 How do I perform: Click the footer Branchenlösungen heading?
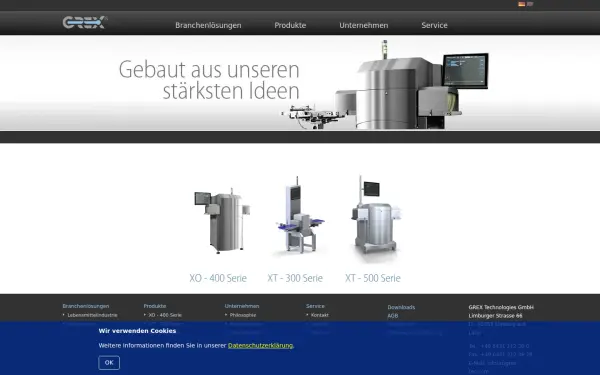(x=86, y=306)
